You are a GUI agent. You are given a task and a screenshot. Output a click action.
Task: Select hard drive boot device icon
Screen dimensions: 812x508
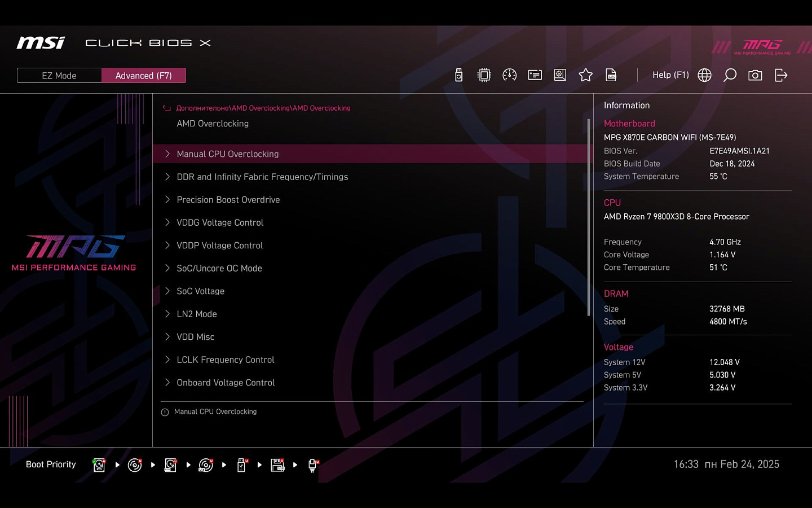tap(99, 465)
